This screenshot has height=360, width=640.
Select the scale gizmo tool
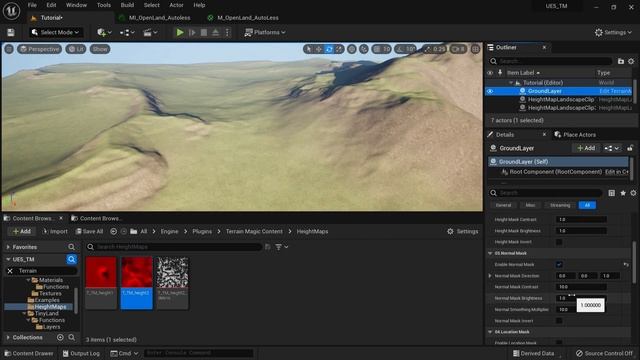[x=339, y=49]
